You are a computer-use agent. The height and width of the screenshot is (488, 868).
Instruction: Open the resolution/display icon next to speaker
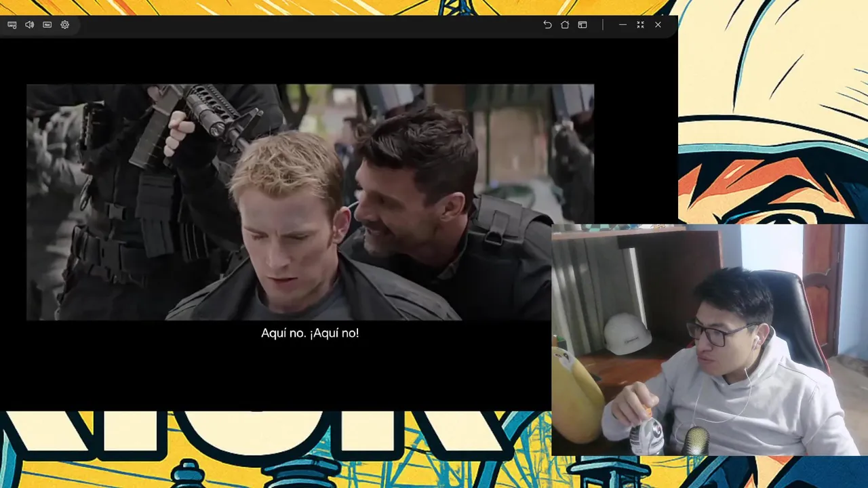(47, 24)
